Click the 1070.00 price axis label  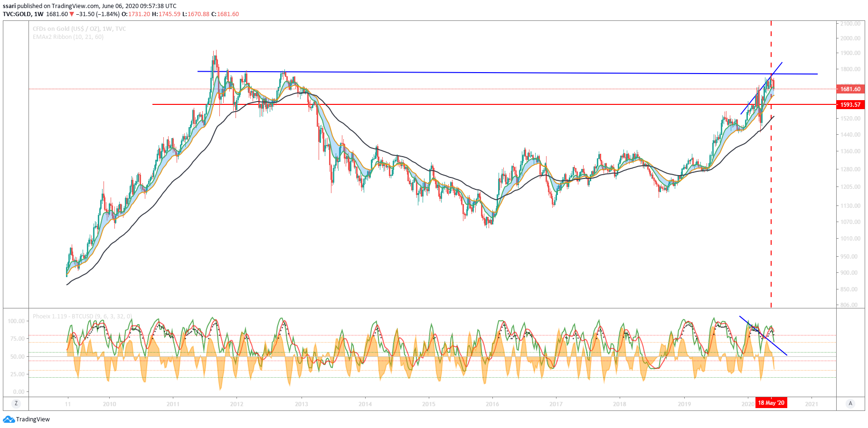click(x=850, y=222)
